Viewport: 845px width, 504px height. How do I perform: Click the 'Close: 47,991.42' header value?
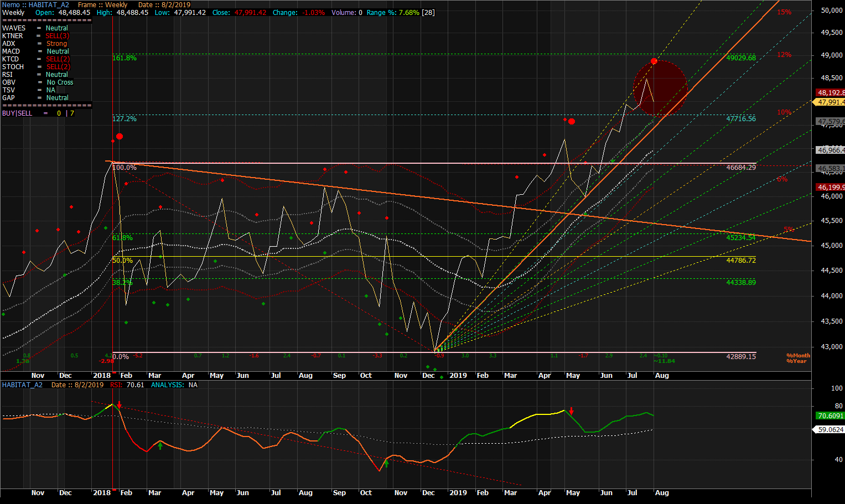point(239,12)
